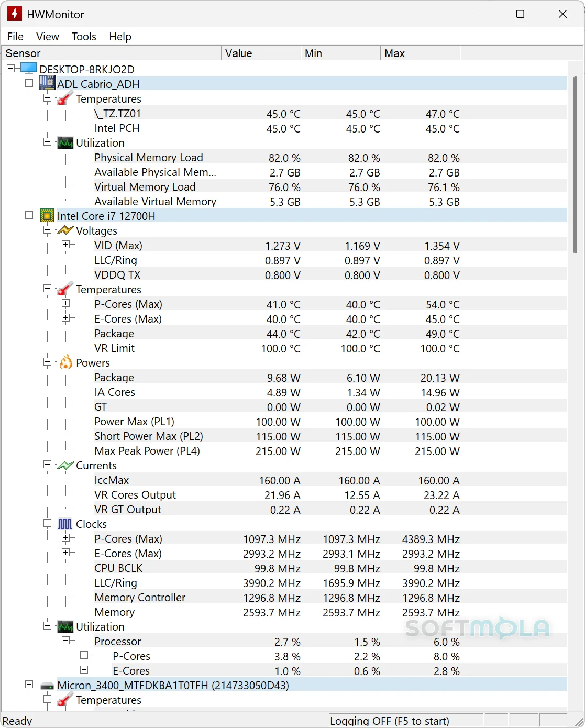This screenshot has height=728, width=585.
Task: Click the Sensor column header
Action: pos(112,53)
